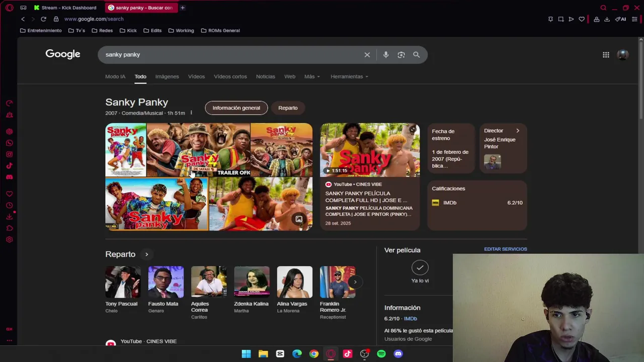This screenshot has height=362, width=644.
Task: Open the IMDb rating link under Información
Action: pos(411,319)
